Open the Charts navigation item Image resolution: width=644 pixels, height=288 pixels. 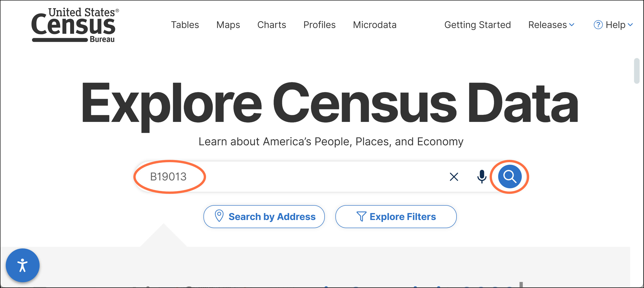[272, 25]
